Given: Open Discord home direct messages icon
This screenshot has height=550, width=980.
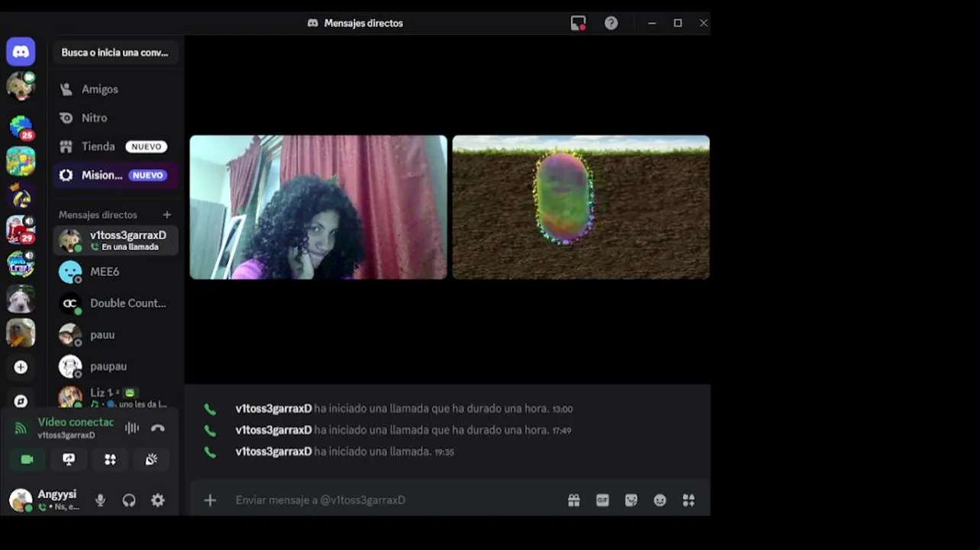Looking at the screenshot, I should [21, 52].
